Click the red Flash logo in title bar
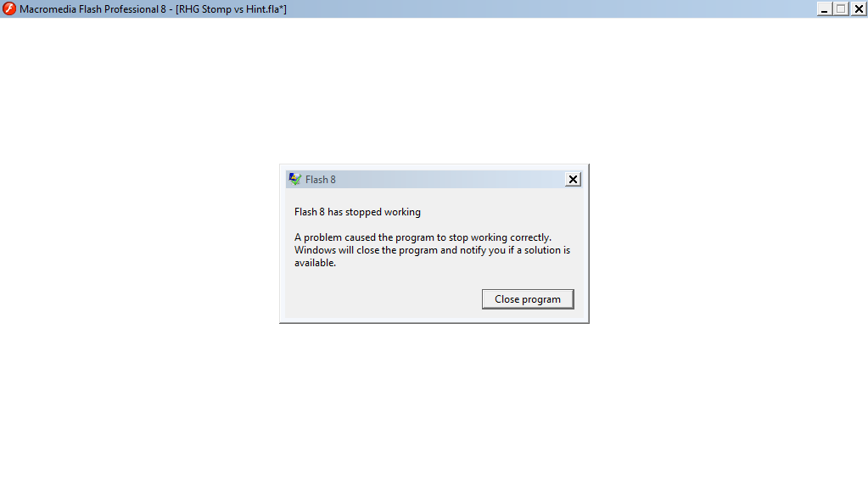 coord(8,8)
